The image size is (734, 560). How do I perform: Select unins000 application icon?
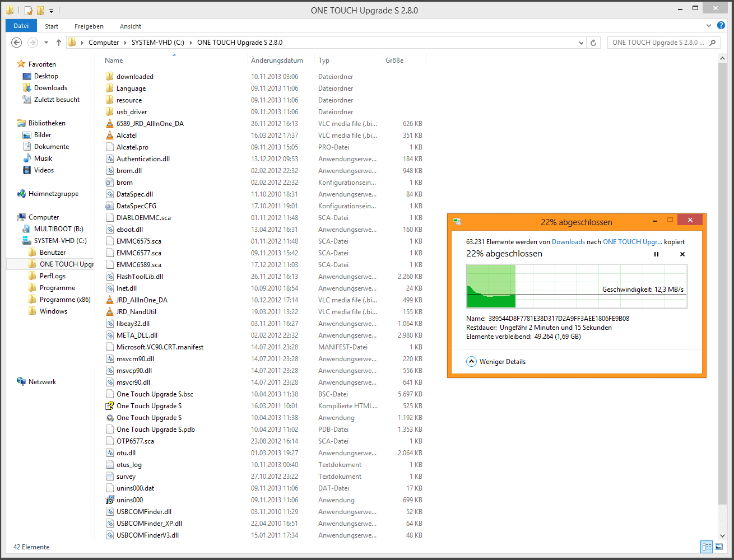click(110, 500)
